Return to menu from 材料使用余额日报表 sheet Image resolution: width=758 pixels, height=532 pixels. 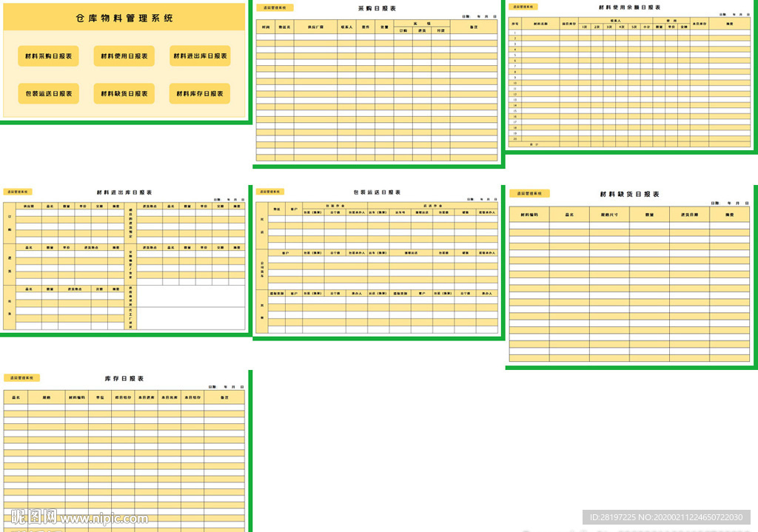click(523, 7)
